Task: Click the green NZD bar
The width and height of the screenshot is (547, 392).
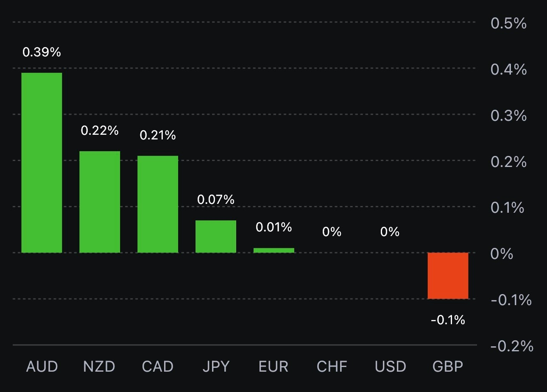Action: 100,202
